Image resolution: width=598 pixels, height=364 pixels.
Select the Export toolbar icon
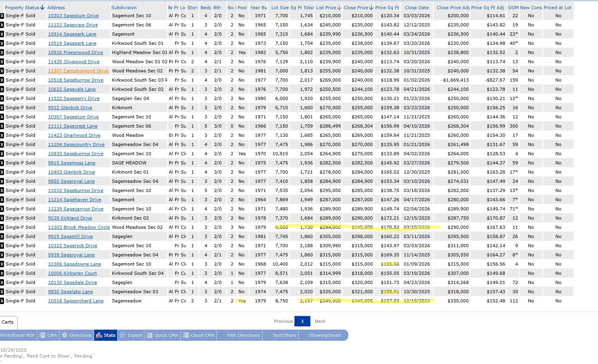point(123,335)
